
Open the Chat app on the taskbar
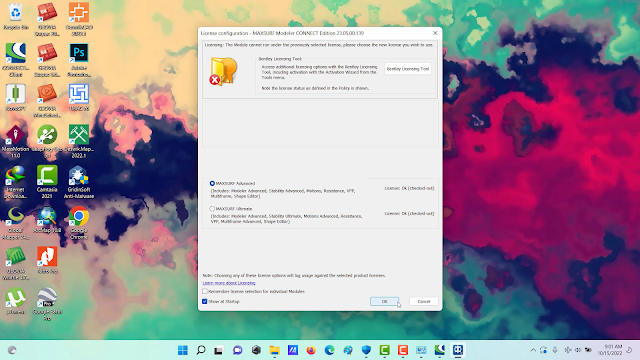238,350
